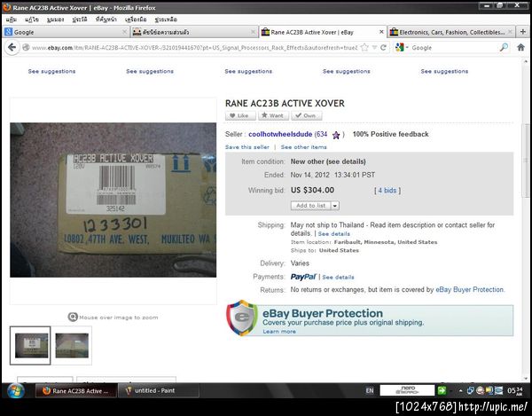532x416 pixels.
Task: Click Learn more in Buyer Protection banner
Action: click(279, 331)
